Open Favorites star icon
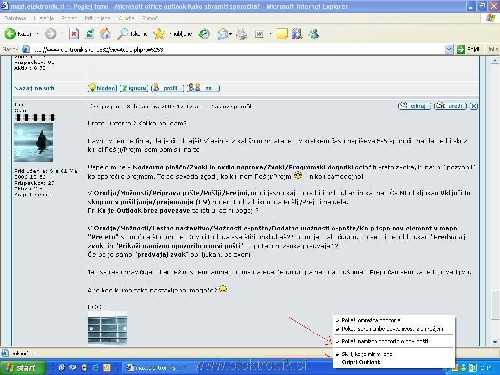 159,33
